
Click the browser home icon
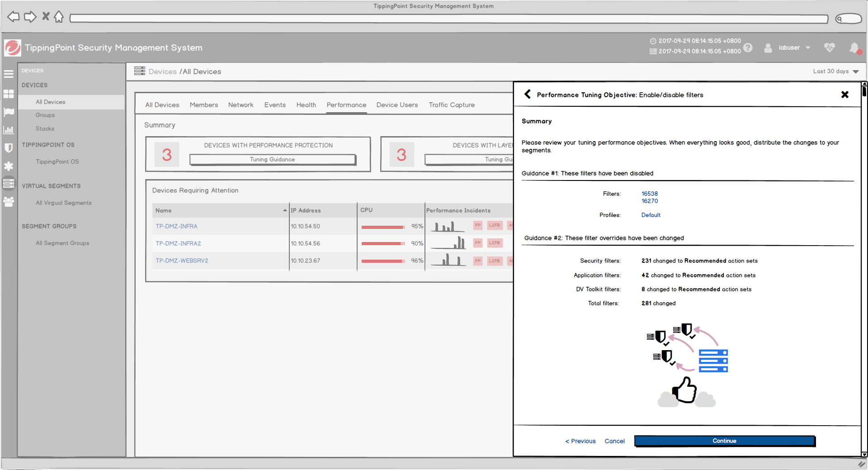tap(59, 17)
